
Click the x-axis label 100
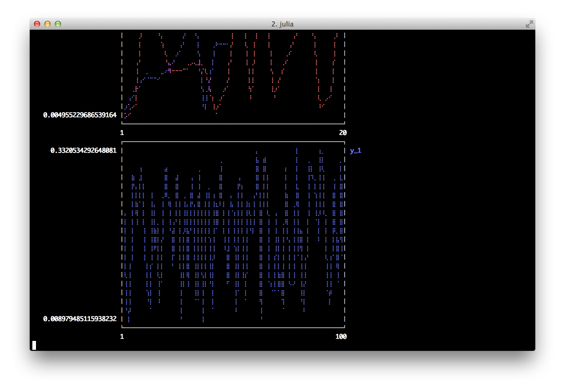pos(341,336)
